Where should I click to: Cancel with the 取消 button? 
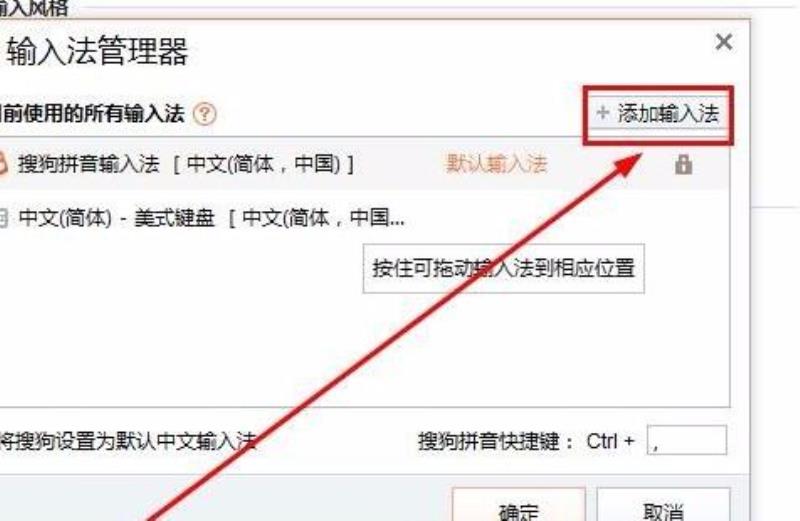coord(663,507)
